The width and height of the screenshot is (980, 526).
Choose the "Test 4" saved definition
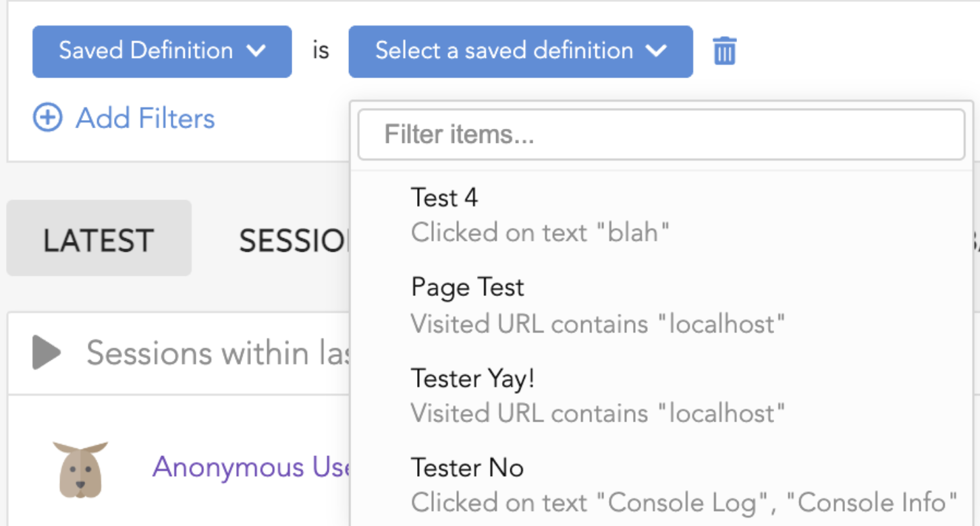[x=445, y=198]
